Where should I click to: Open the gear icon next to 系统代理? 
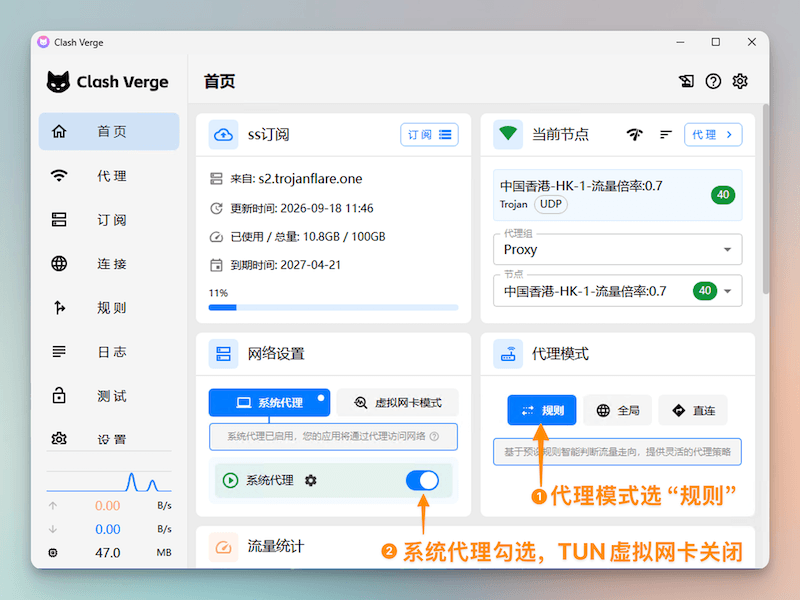click(311, 480)
